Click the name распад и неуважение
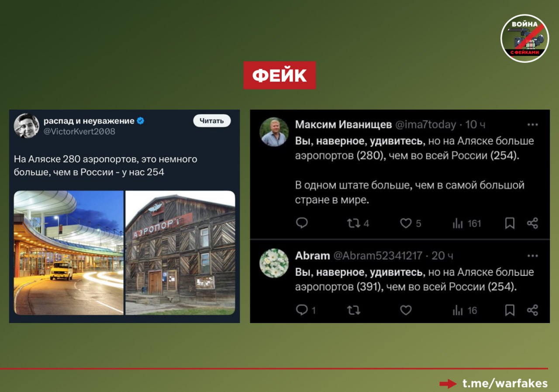 [89, 121]
